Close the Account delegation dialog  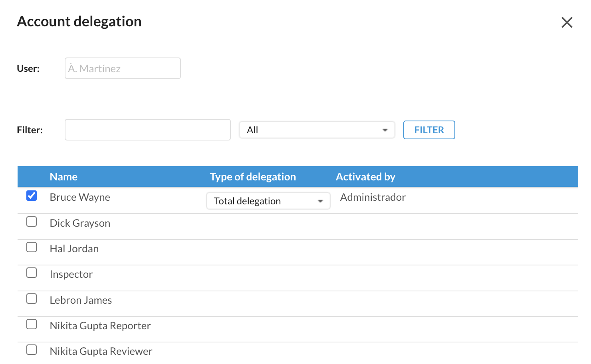click(x=567, y=22)
